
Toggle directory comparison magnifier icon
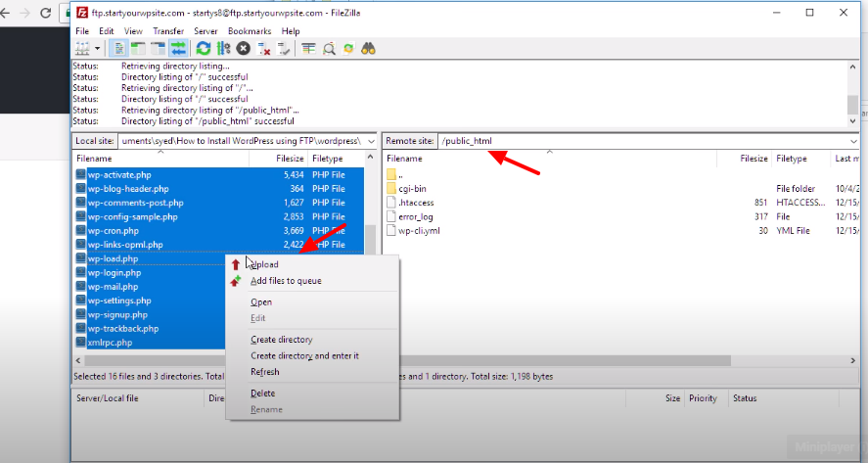point(329,49)
